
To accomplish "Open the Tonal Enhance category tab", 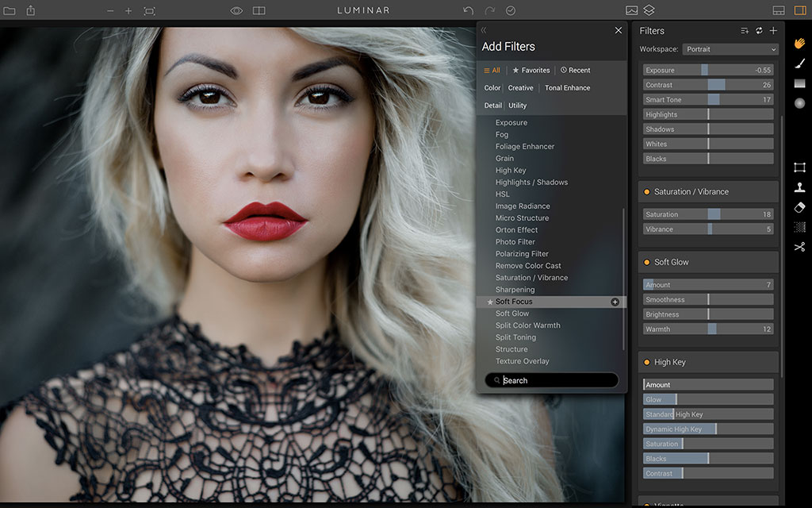I will pyautogui.click(x=567, y=88).
